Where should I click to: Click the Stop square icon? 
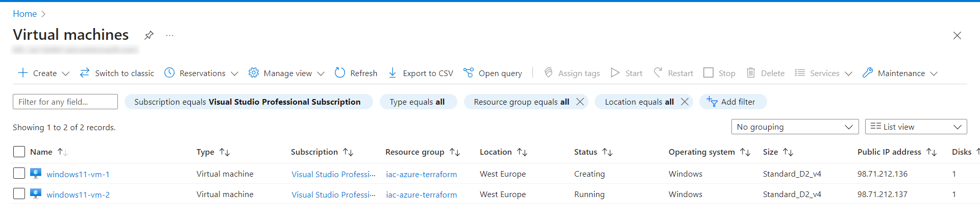[x=708, y=72]
